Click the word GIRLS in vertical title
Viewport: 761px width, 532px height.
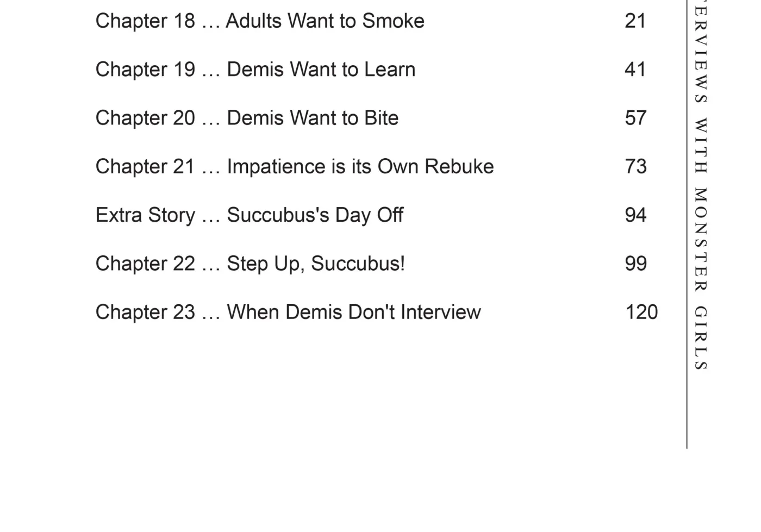[701, 338]
